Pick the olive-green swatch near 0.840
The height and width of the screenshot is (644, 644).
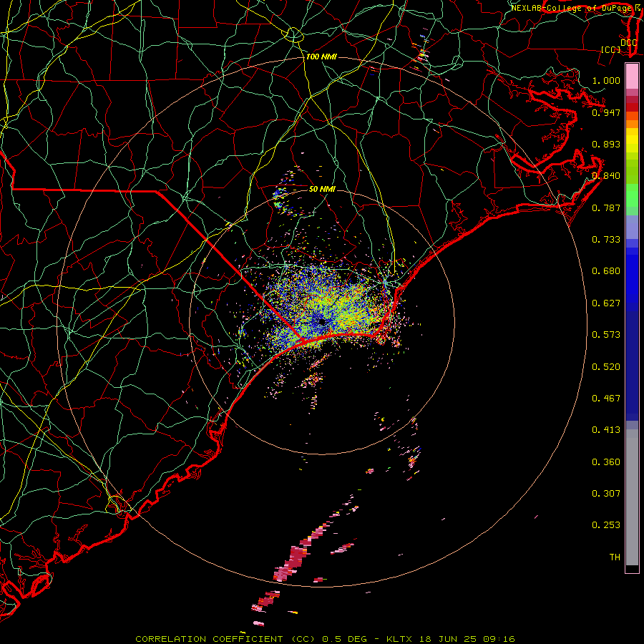pyautogui.click(x=632, y=172)
